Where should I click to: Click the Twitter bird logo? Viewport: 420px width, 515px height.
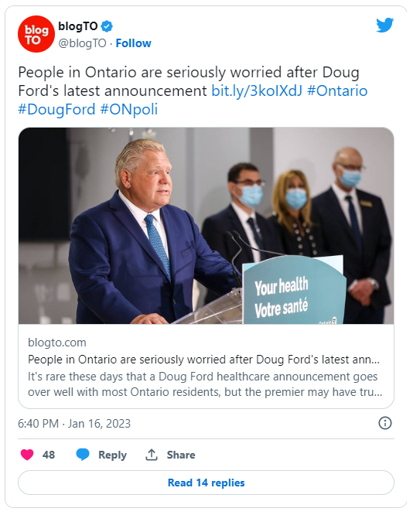(x=385, y=26)
